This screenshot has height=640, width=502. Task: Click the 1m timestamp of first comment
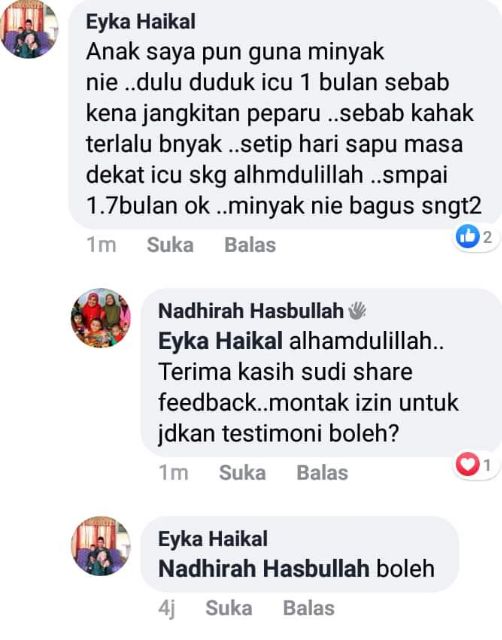[101, 245]
